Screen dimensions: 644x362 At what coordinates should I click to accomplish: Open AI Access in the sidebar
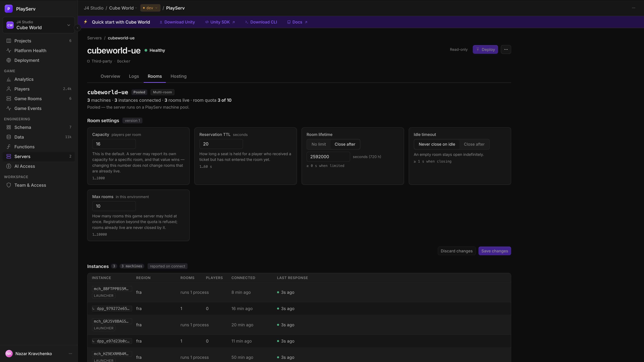tap(39, 166)
